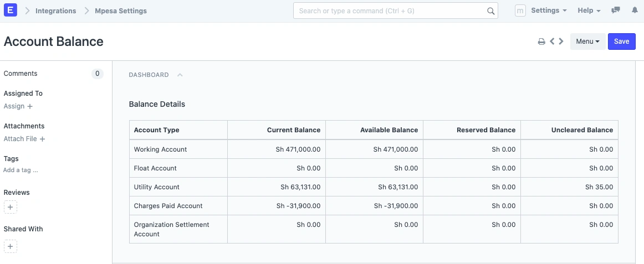Go to next document arrow
This screenshot has width=644, height=264.
(561, 42)
